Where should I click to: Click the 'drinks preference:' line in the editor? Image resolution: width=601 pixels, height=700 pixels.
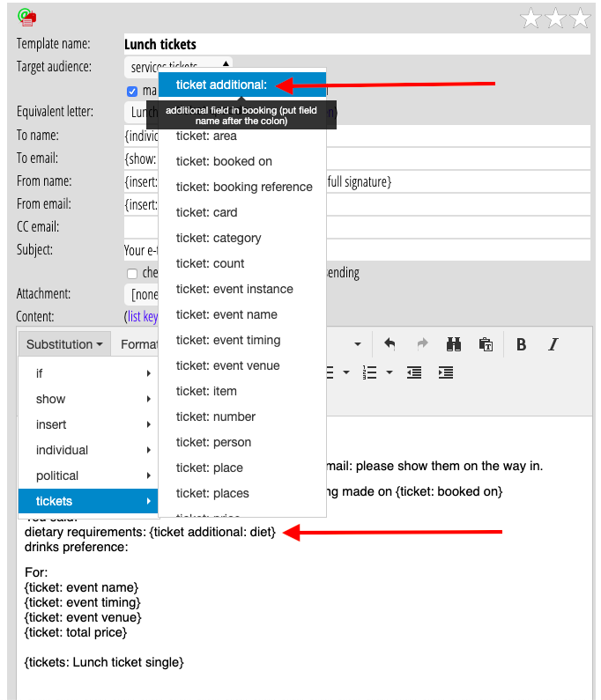tap(77, 547)
